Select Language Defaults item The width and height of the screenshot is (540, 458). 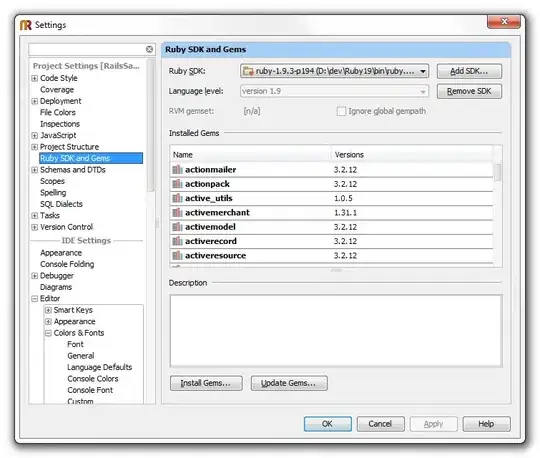(x=100, y=367)
